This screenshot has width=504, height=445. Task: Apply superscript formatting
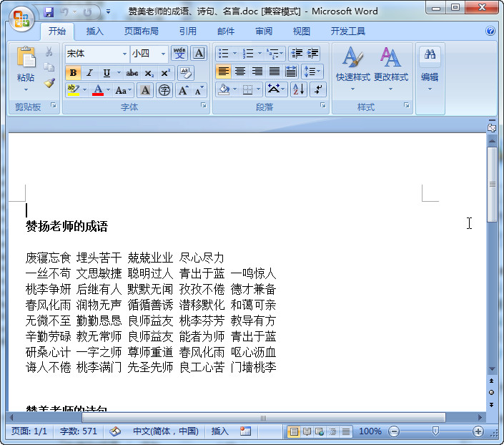point(166,73)
